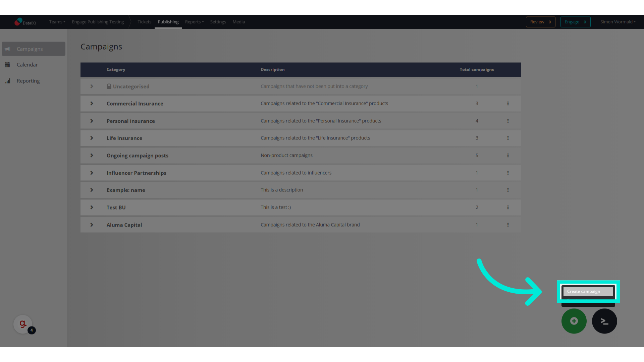Screen dimensions: 644x362
Task: Open the Calendar sidebar item
Action: [27, 65]
